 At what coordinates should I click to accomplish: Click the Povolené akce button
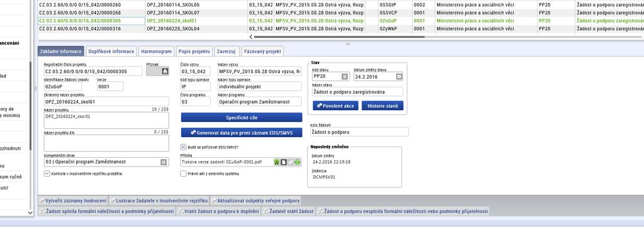pos(336,106)
